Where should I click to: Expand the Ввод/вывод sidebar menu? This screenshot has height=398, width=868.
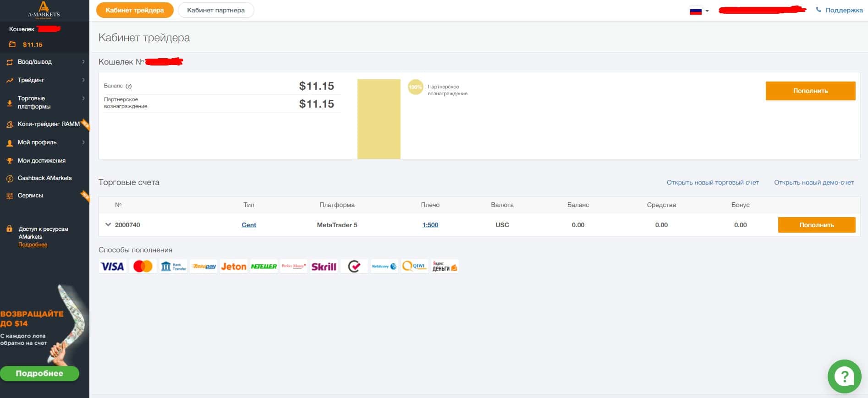tap(44, 62)
